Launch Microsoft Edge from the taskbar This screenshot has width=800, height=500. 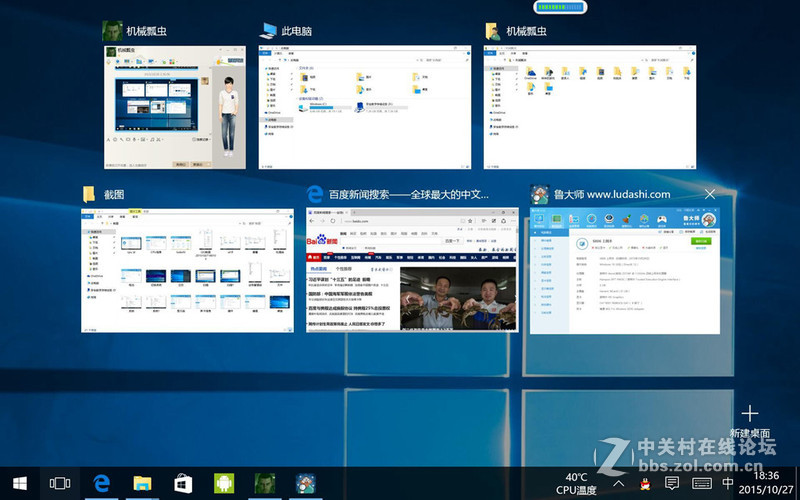[x=102, y=483]
